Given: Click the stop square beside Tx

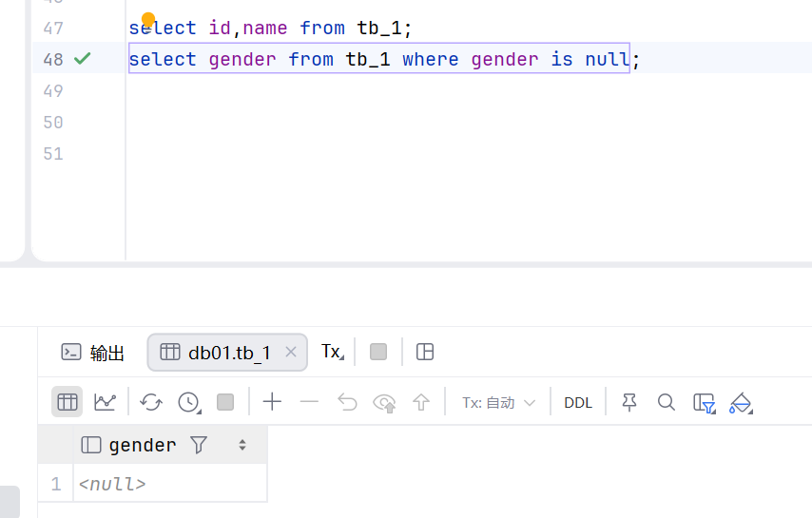Looking at the screenshot, I should (378, 352).
